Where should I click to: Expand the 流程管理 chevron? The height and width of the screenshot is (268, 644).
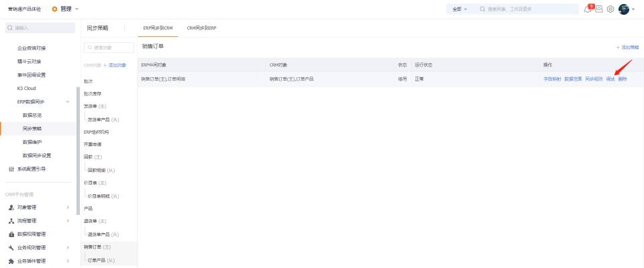click(68, 221)
